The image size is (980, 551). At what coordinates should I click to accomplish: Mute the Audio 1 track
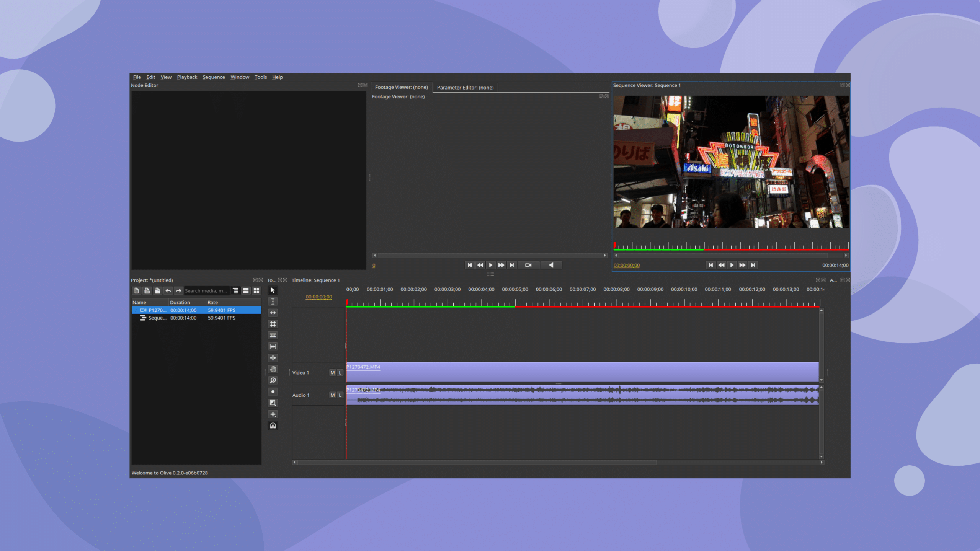pyautogui.click(x=332, y=395)
